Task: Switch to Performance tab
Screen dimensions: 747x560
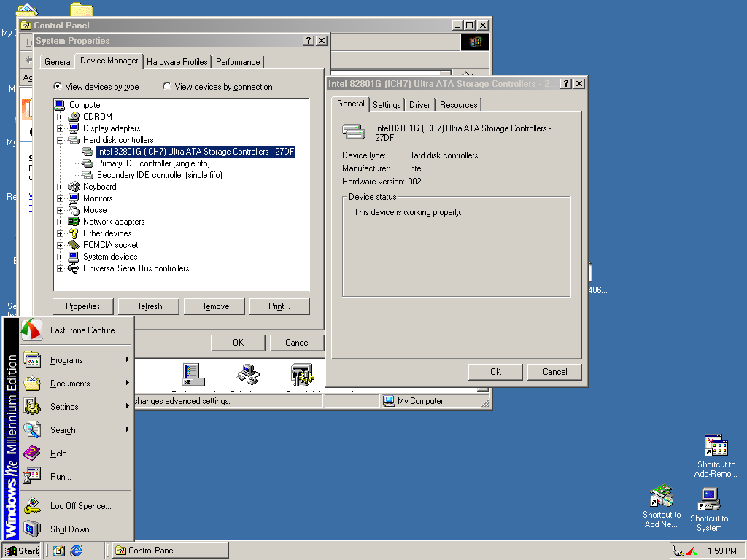Action: pyautogui.click(x=238, y=62)
